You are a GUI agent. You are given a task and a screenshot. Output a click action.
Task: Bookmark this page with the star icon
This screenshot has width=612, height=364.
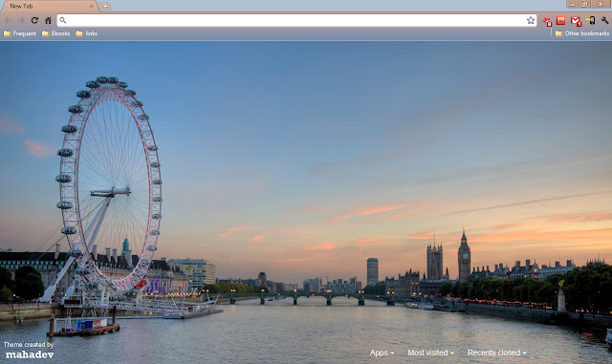[531, 20]
